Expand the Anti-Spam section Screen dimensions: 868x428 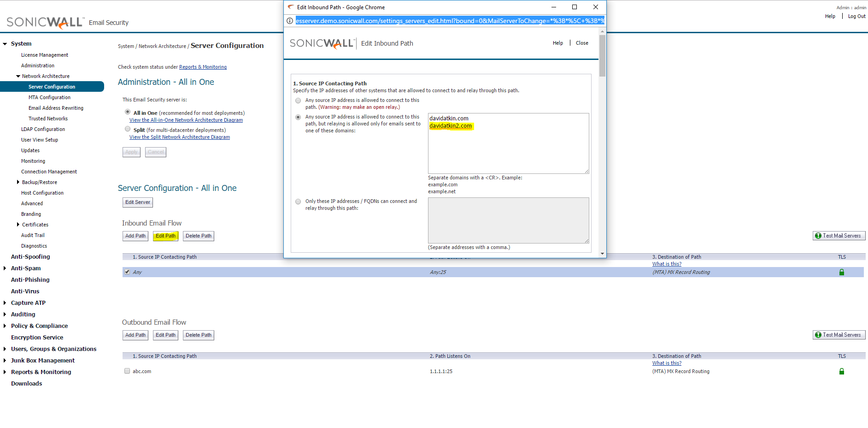5,268
